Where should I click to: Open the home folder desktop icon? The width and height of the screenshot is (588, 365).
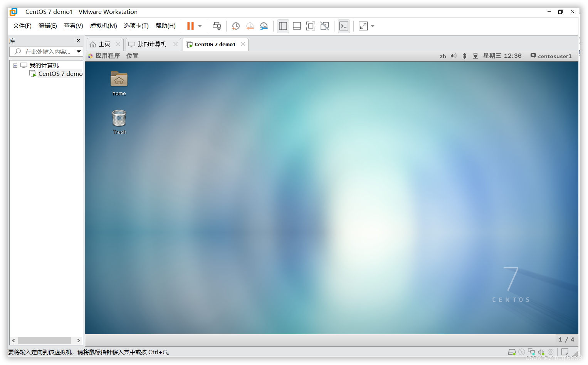(x=119, y=84)
